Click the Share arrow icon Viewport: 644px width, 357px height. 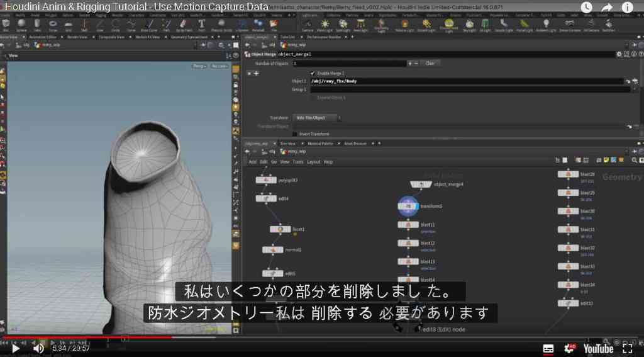tap(607, 7)
